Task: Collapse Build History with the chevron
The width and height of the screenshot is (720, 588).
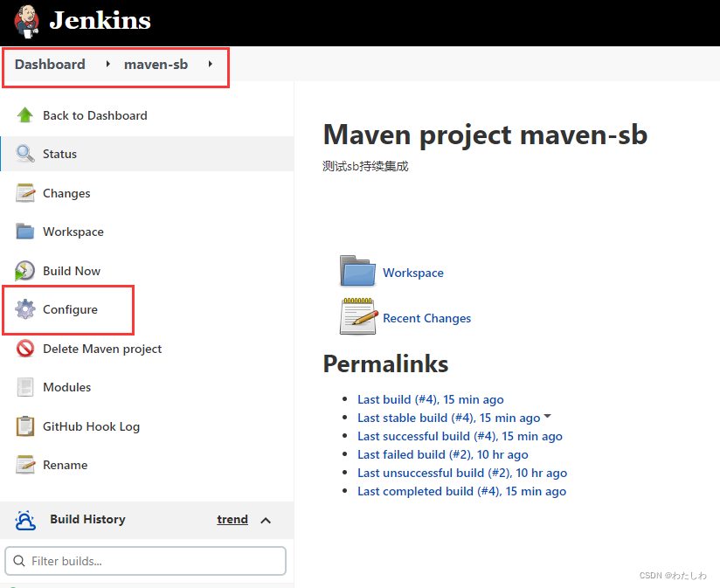Action: pyautogui.click(x=266, y=520)
